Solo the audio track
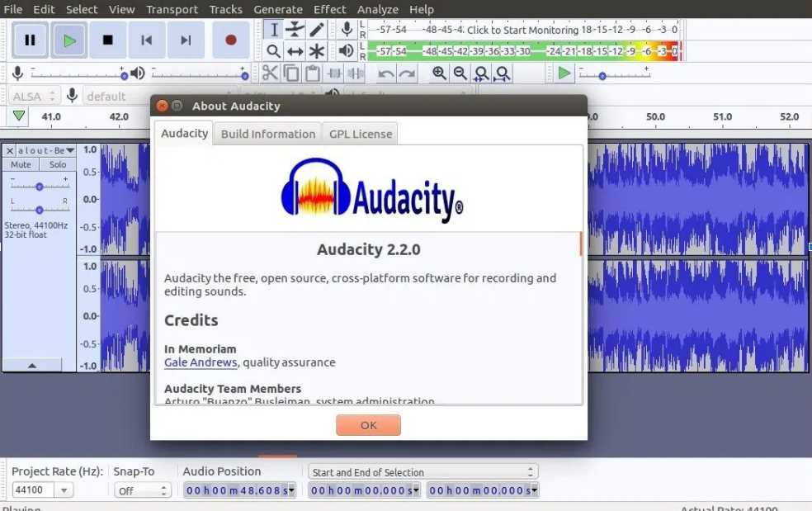Screen dimensions: 812x511 click(58, 164)
